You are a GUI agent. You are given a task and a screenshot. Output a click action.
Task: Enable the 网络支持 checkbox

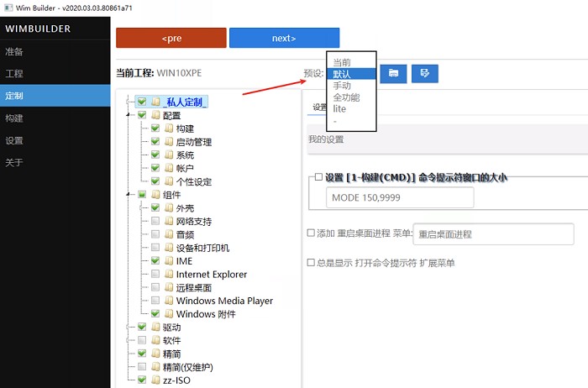pyautogui.click(x=155, y=221)
